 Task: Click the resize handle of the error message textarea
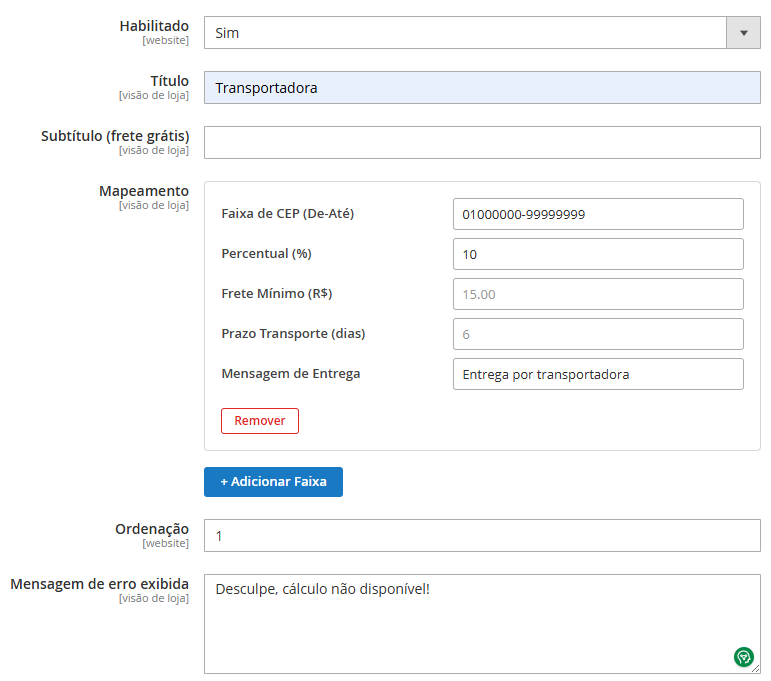[755, 668]
